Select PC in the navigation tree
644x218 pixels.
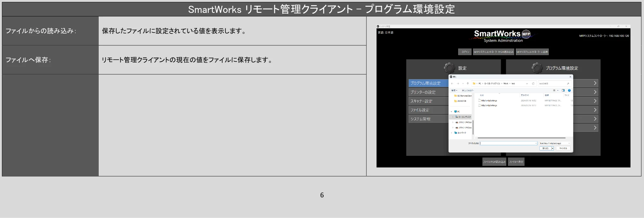(457, 112)
